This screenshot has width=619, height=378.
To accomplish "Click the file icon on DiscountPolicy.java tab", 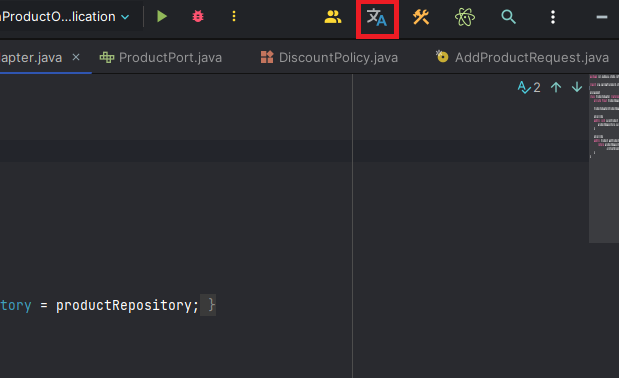I will point(267,57).
